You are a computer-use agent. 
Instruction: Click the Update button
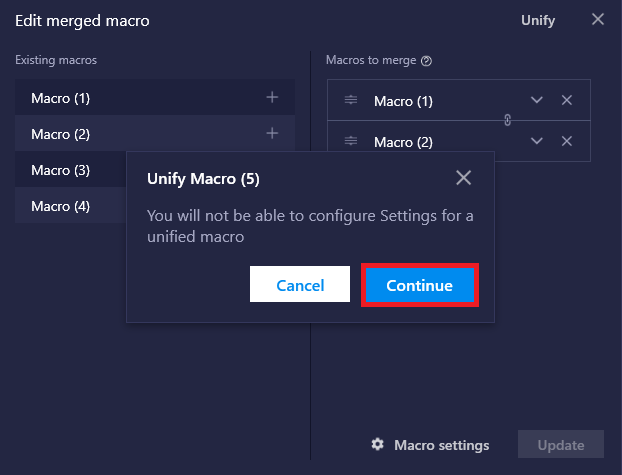pyautogui.click(x=561, y=444)
